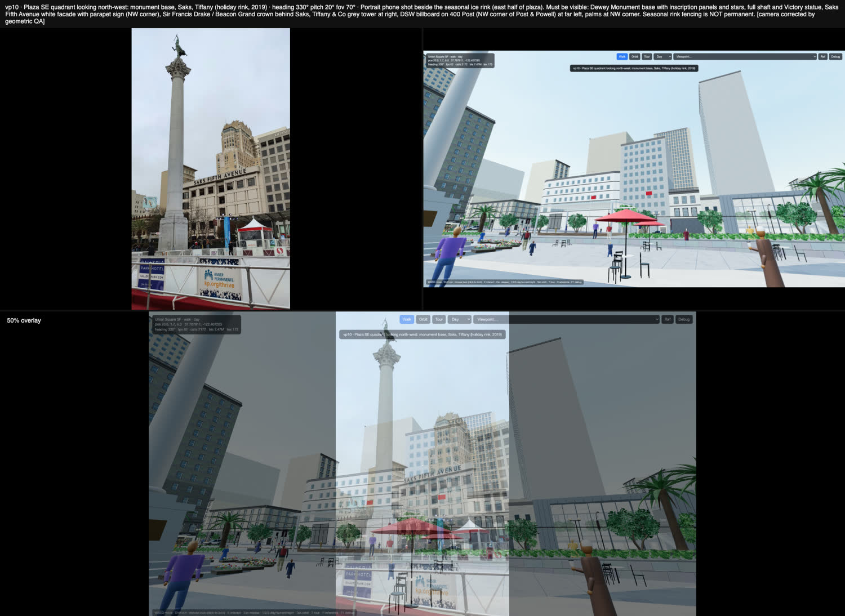Open the Day dropdown in the 50% overlay

pos(459,319)
